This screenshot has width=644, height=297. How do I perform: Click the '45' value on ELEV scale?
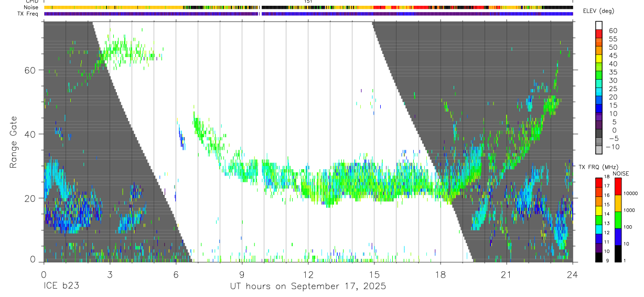[613, 56]
